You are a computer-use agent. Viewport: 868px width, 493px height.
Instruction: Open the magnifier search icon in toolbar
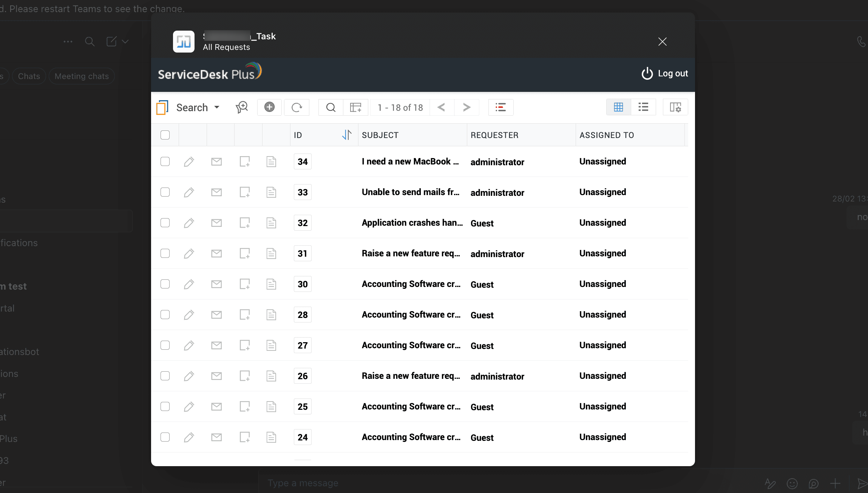331,107
